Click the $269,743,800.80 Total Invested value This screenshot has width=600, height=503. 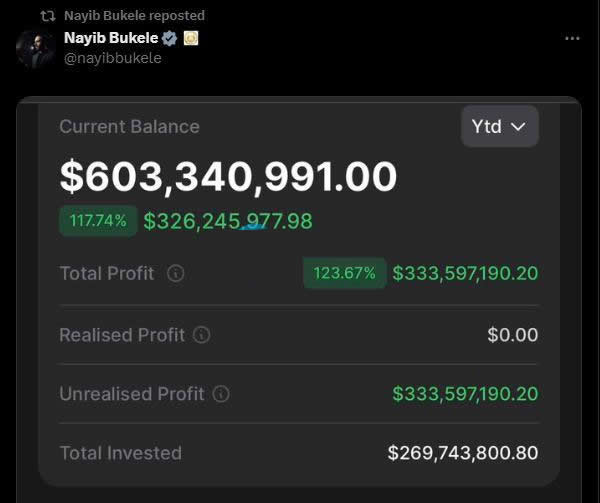tap(462, 453)
